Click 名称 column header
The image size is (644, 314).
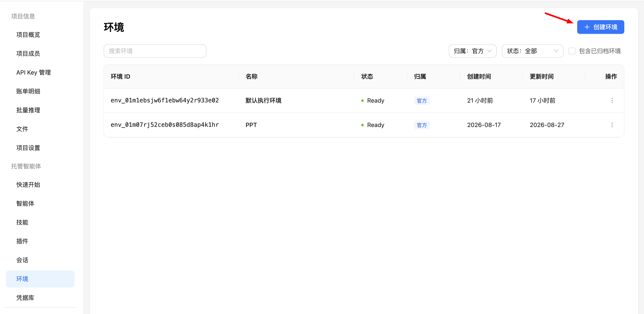pos(251,76)
